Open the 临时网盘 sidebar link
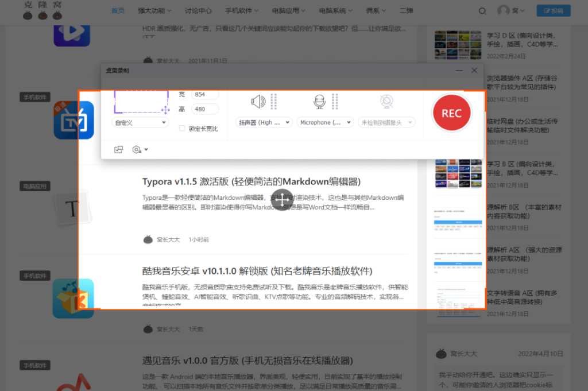 (522, 126)
